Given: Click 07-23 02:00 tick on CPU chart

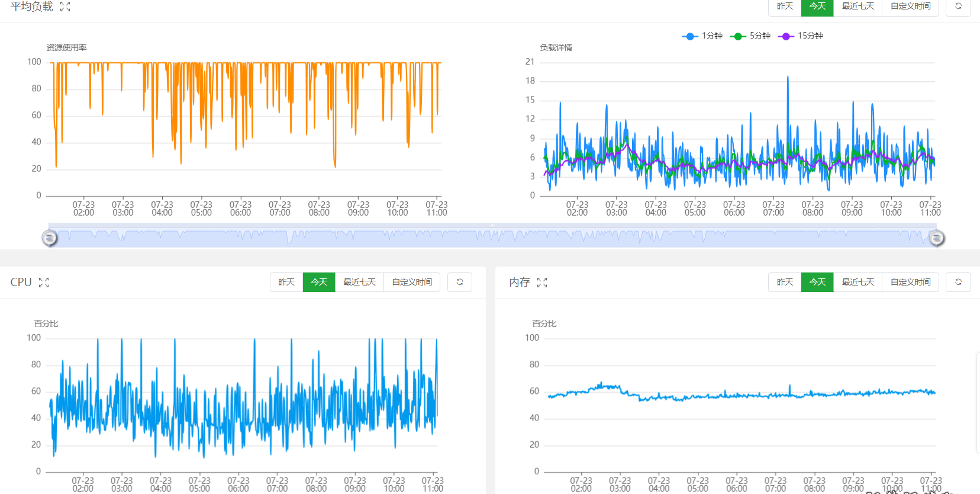Looking at the screenshot, I should click(x=83, y=485).
